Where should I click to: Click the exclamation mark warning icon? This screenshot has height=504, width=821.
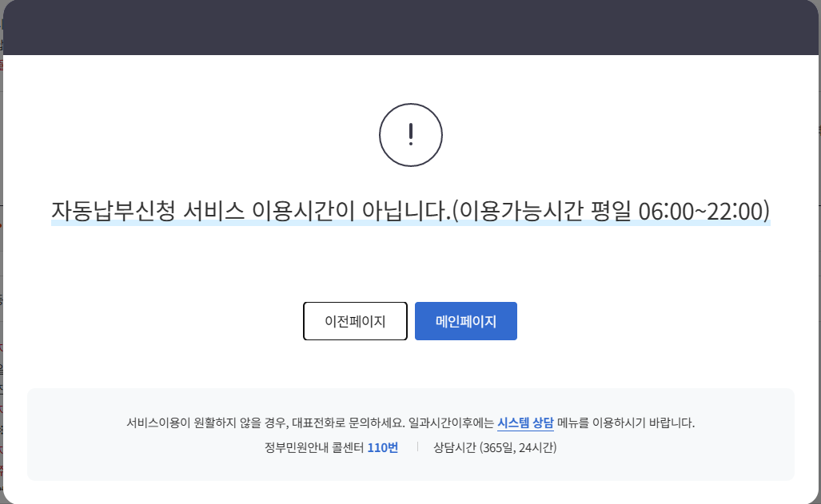[x=411, y=135]
